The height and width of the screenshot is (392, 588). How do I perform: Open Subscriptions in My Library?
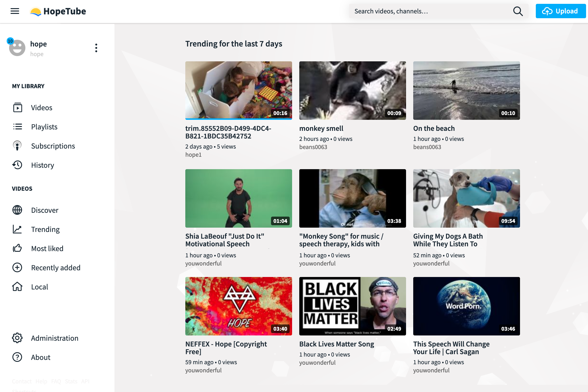click(x=53, y=146)
